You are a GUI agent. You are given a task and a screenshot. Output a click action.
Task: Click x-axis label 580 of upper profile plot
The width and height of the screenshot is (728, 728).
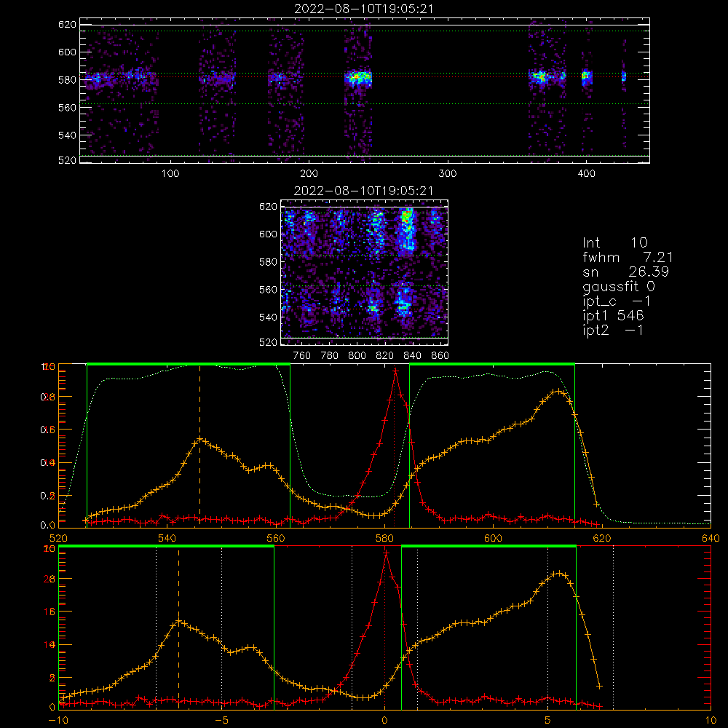[x=384, y=538]
